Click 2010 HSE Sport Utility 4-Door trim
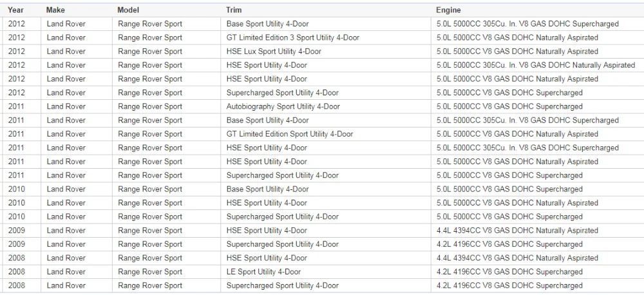 click(x=267, y=202)
